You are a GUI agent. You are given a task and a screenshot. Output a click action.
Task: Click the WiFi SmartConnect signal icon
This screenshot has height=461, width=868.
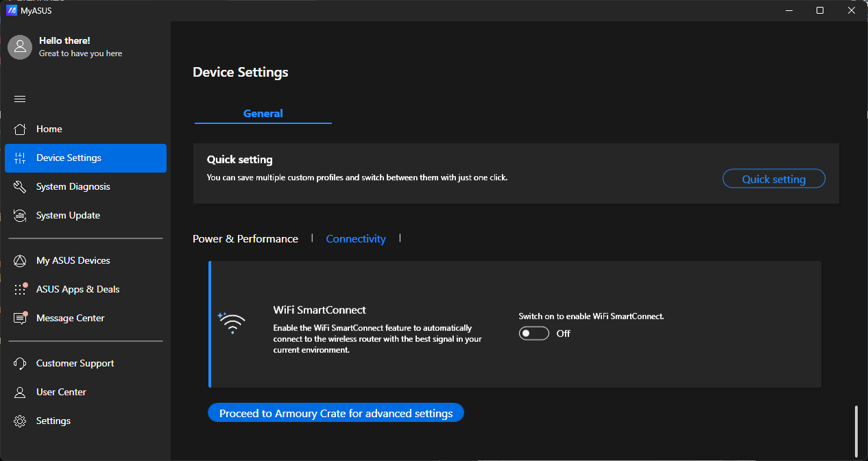[x=232, y=323]
